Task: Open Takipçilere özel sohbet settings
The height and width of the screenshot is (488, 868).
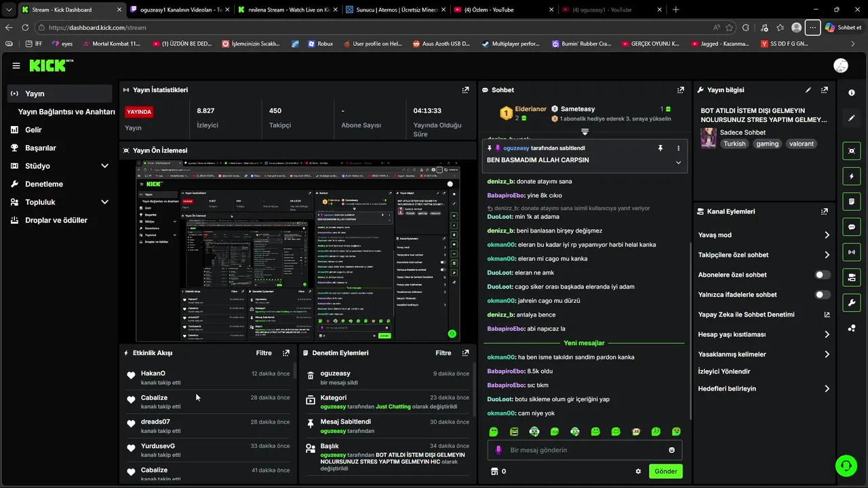Action: pyautogui.click(x=763, y=255)
